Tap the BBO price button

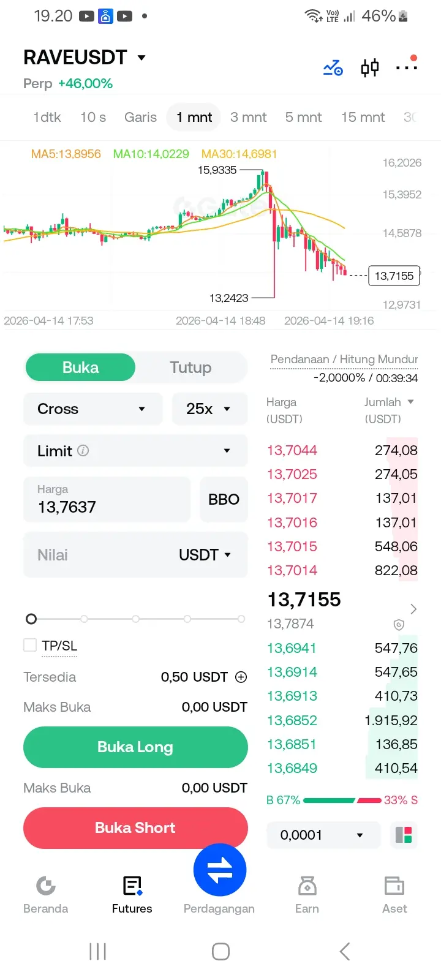[224, 499]
